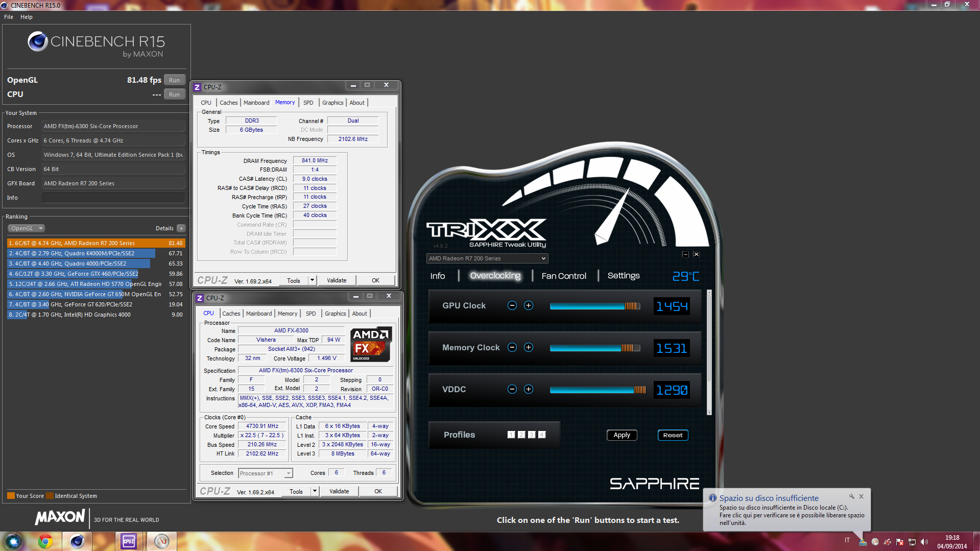
Task: Switch to TRIXX Settings tab
Action: (624, 276)
